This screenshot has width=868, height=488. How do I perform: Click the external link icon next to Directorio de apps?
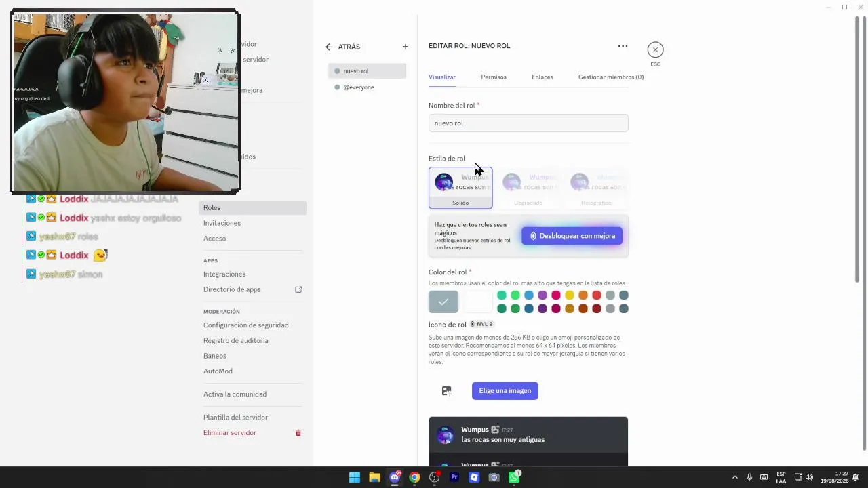(x=298, y=289)
